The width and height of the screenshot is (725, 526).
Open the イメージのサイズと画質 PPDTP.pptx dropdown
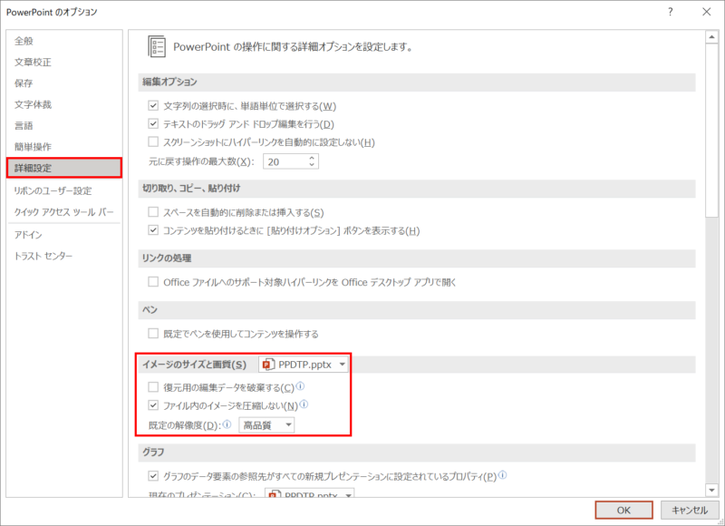303,365
